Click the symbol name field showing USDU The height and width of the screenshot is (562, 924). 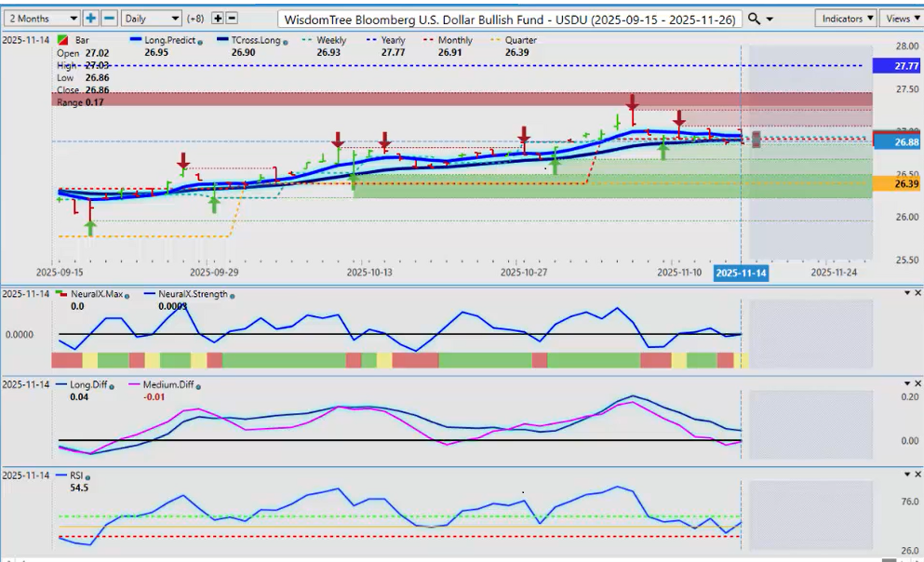[x=510, y=19]
